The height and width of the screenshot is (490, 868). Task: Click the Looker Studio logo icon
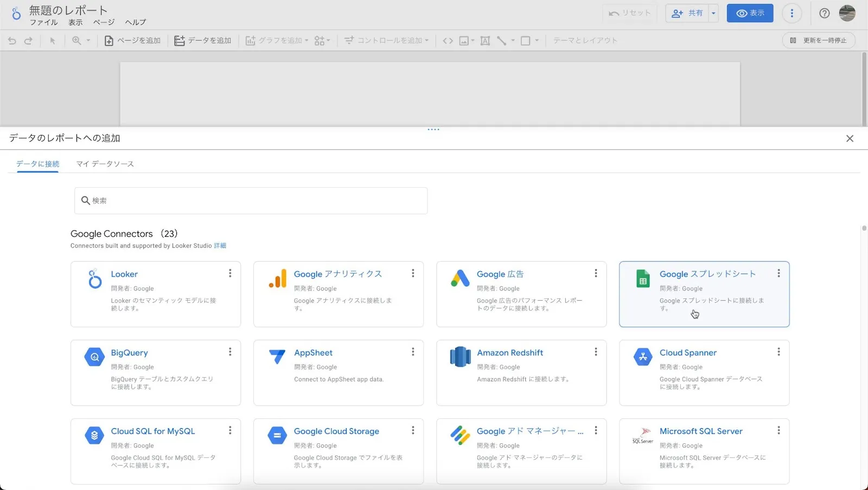click(x=16, y=14)
